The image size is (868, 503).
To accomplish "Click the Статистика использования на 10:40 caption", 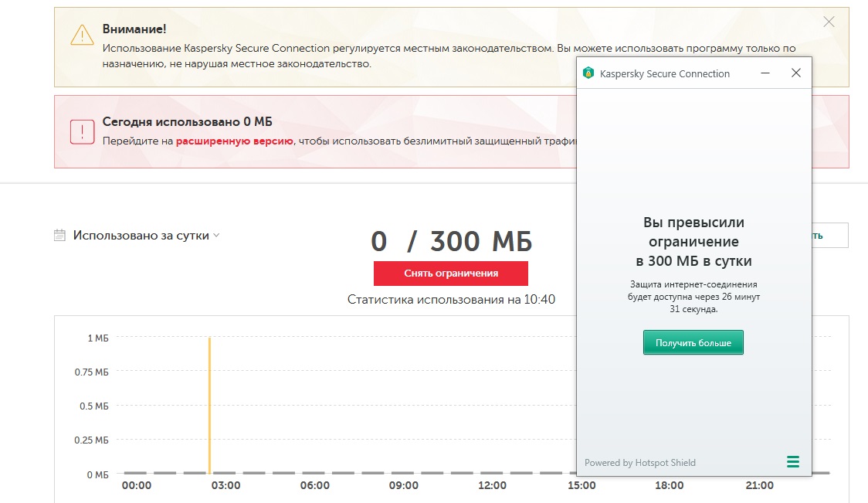I will (451, 300).
